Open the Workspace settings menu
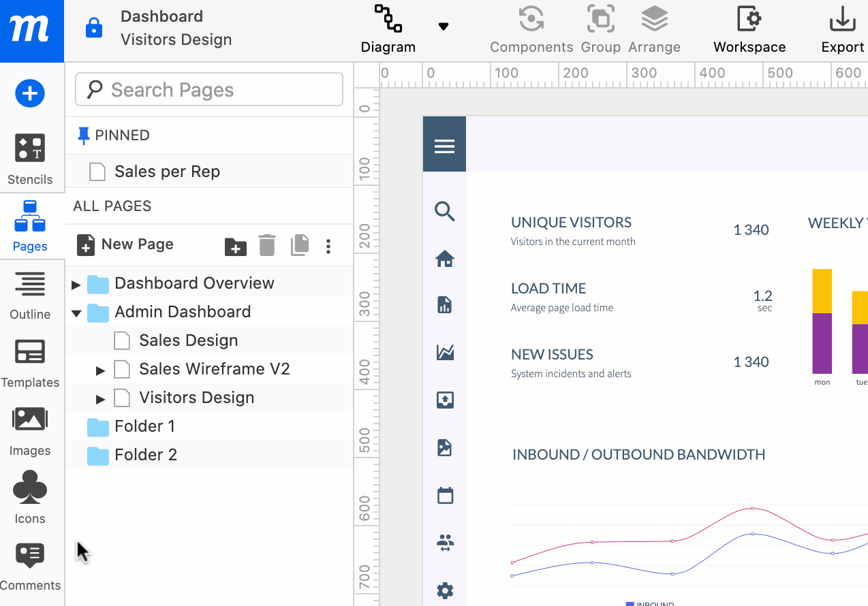 (749, 29)
